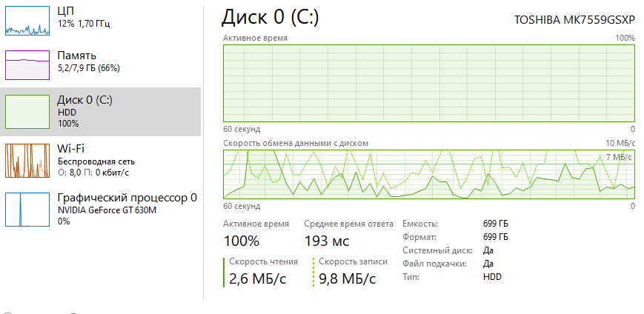Viewport: 644px width, 314px height.
Task: Open the Графический процессор 0 thumbnail graph
Action: point(27,210)
